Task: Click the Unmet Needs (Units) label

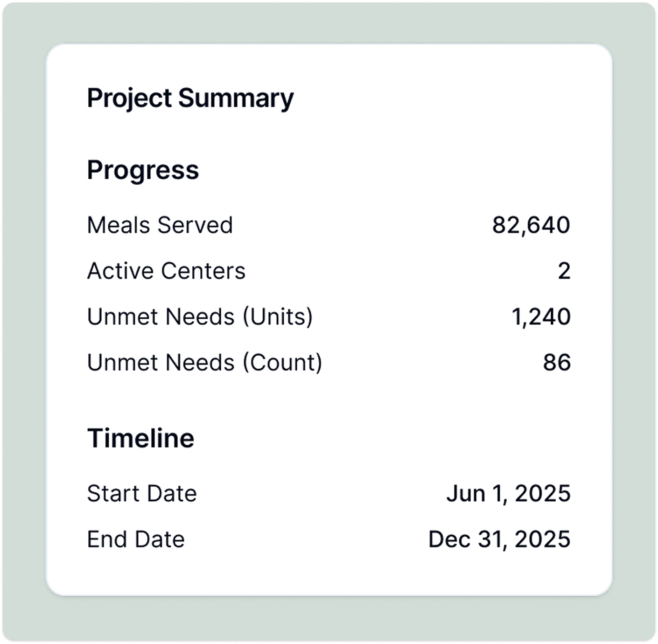Action: click(200, 317)
